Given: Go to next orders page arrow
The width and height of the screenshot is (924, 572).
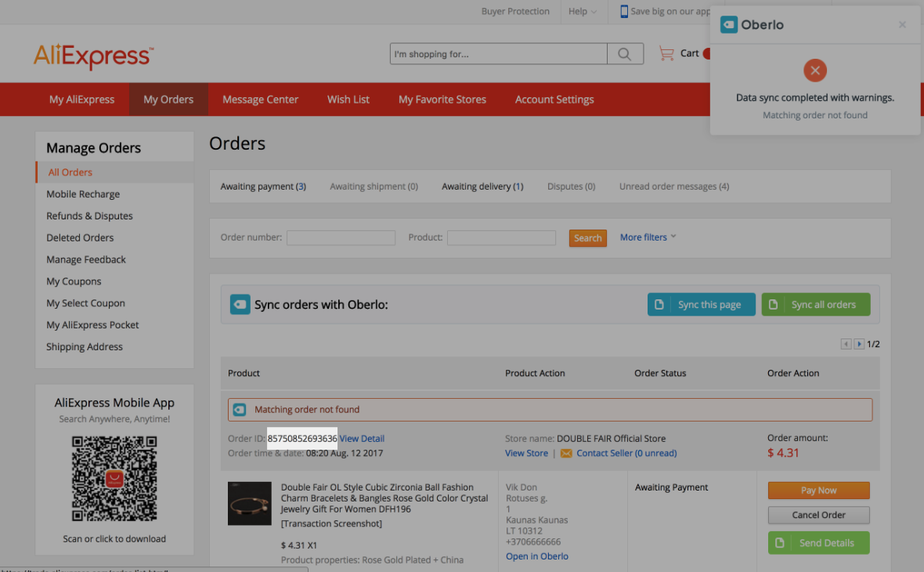Looking at the screenshot, I should pyautogui.click(x=859, y=344).
